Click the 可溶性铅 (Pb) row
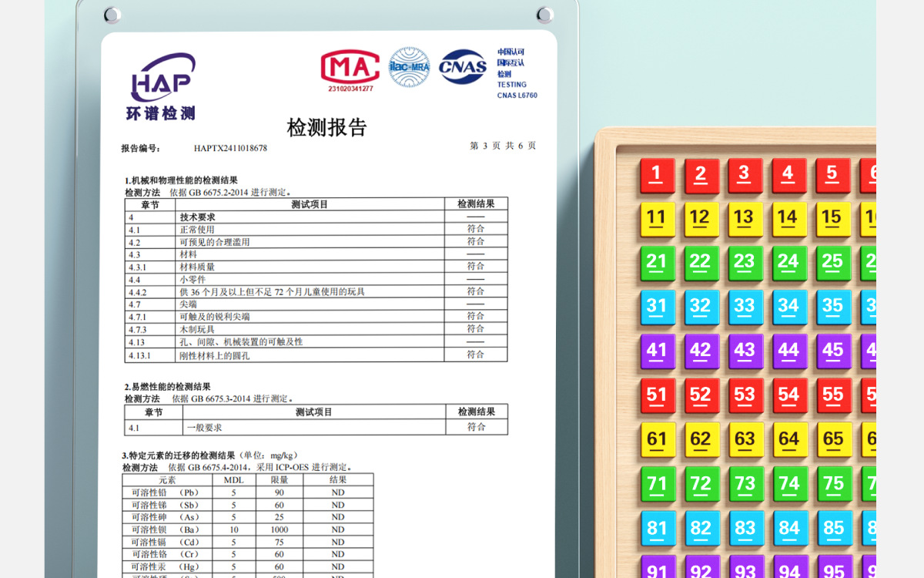The height and width of the screenshot is (578, 924). pos(248,492)
